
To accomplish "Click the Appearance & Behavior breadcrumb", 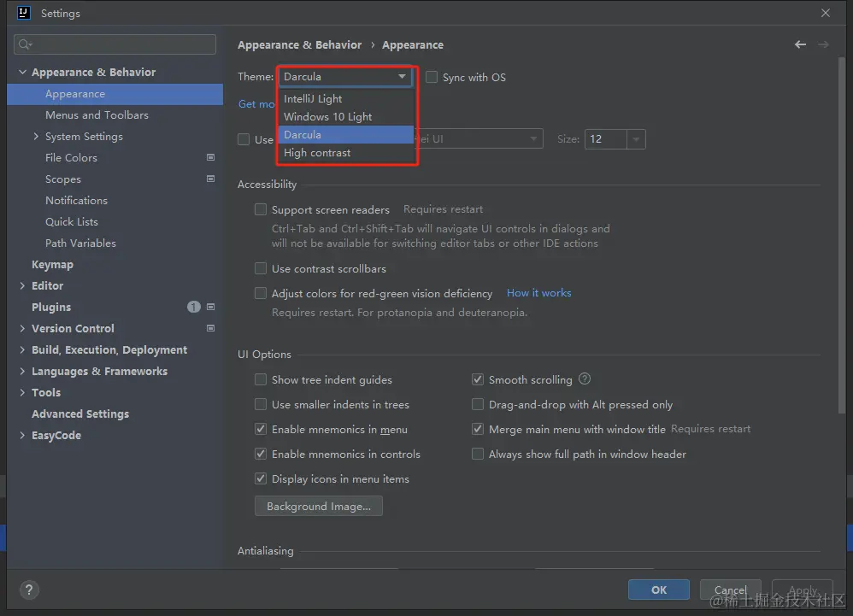I will coord(300,45).
